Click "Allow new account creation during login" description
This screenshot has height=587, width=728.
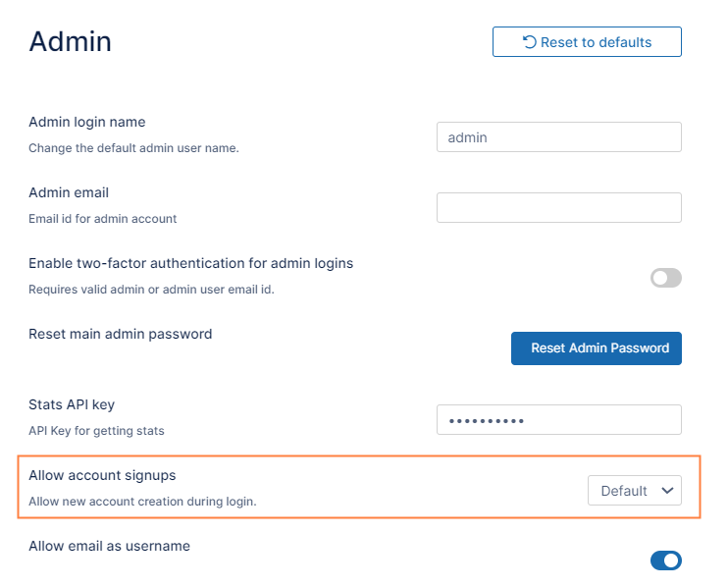click(142, 502)
